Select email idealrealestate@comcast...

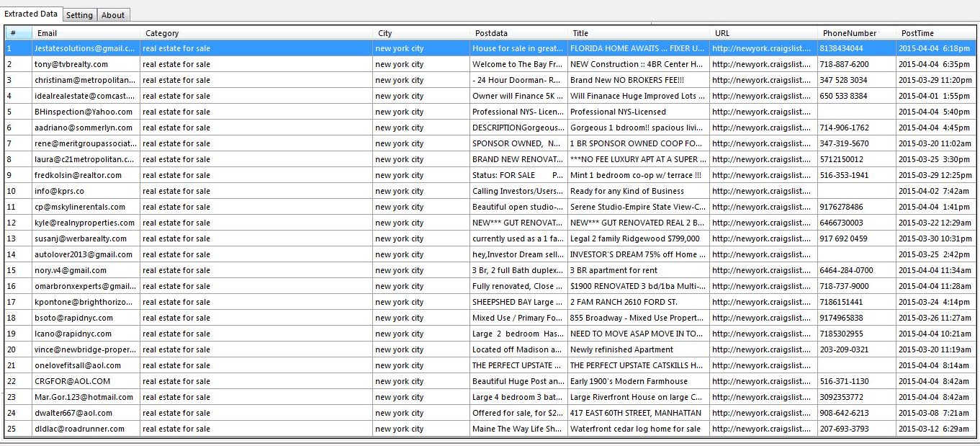click(84, 96)
